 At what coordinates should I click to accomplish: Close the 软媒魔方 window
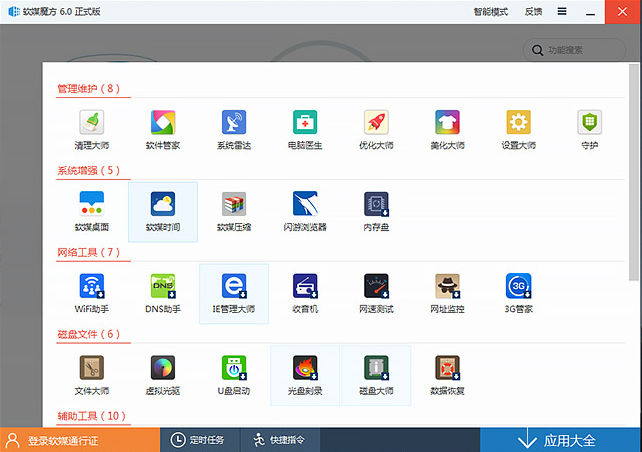(622, 12)
